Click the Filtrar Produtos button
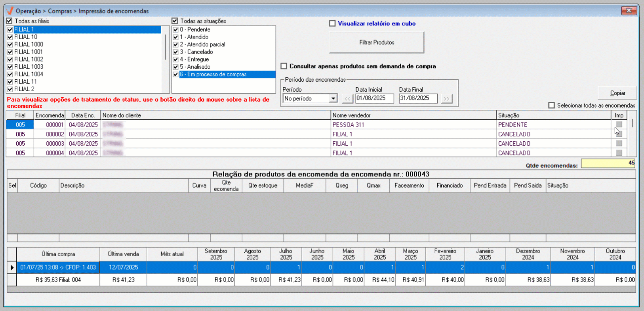644x311 pixels. coord(376,42)
